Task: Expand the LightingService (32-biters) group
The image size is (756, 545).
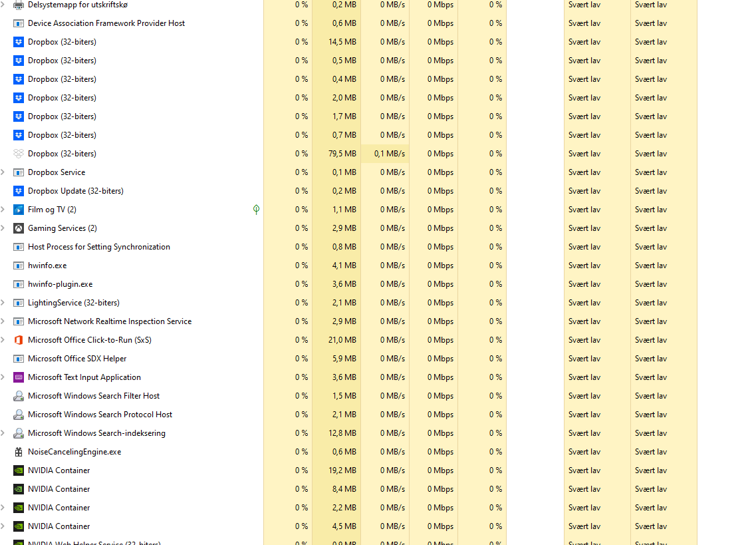Action: pyautogui.click(x=3, y=303)
